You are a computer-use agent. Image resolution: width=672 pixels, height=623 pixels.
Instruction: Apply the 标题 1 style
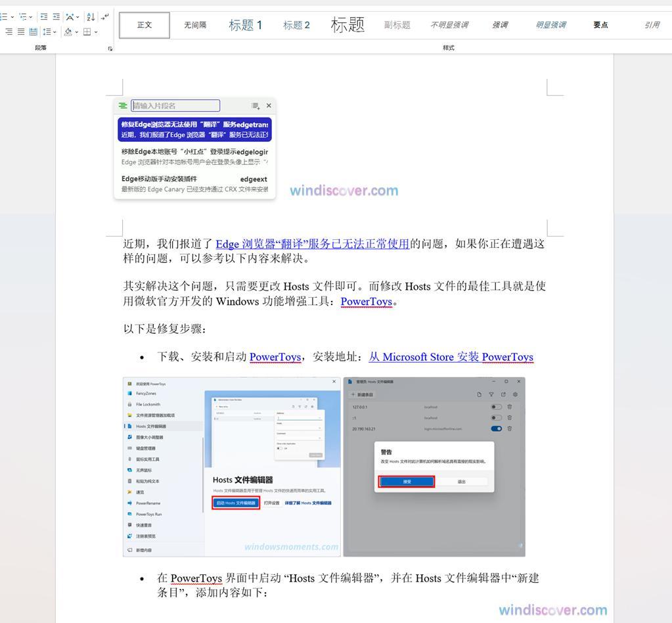(245, 25)
